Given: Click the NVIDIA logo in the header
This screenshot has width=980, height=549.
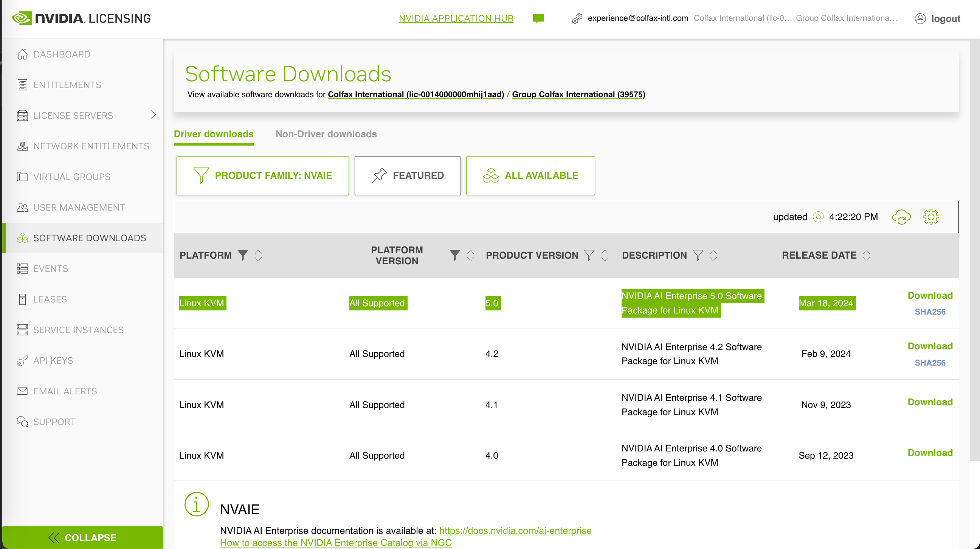Looking at the screenshot, I should [x=81, y=18].
